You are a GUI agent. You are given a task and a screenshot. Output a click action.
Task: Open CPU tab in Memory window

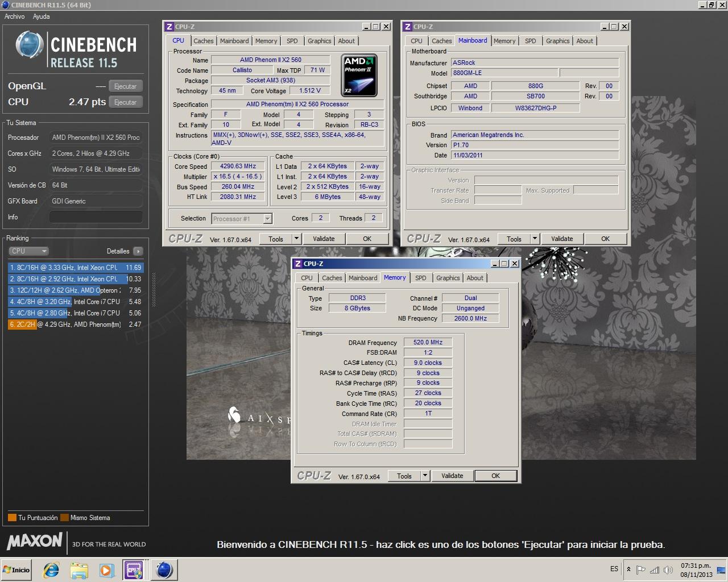coord(307,278)
